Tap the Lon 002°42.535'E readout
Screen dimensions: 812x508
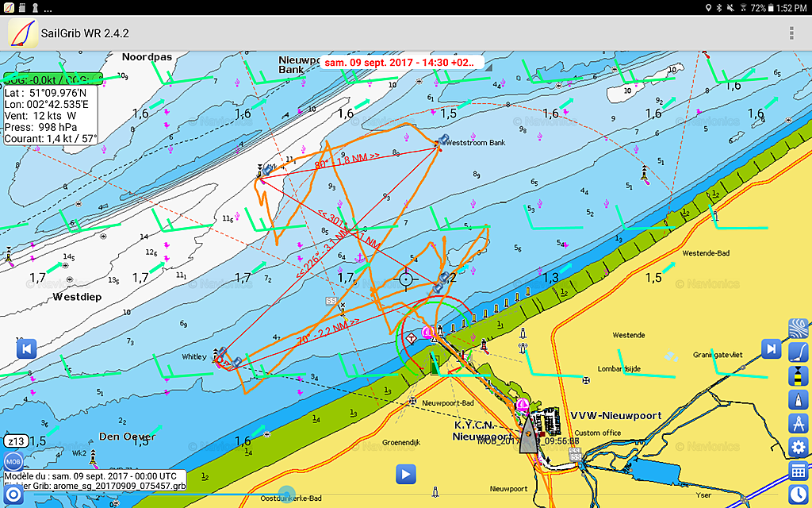click(x=47, y=104)
